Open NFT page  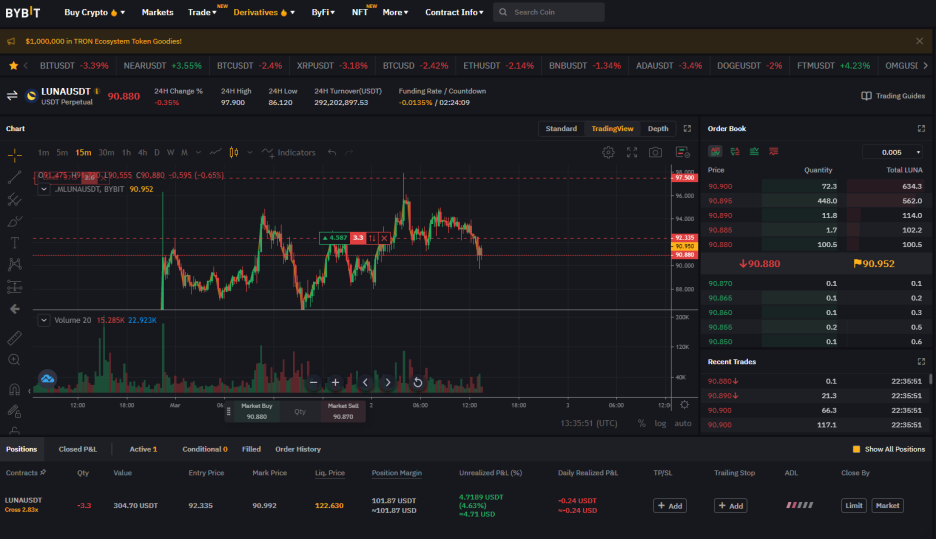click(x=359, y=12)
